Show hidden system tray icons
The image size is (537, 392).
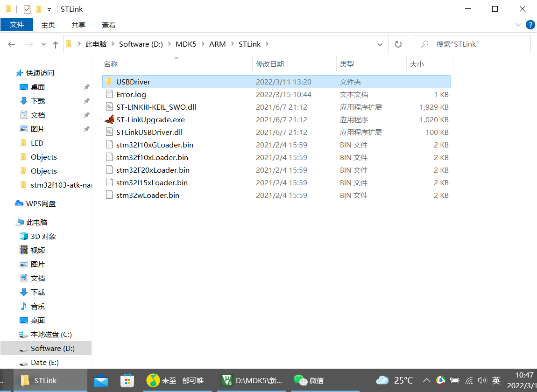pyautogui.click(x=427, y=380)
